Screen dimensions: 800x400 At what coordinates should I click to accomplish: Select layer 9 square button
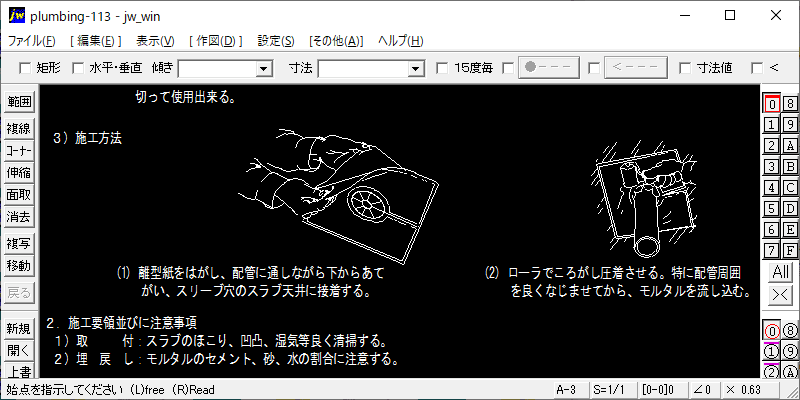790,124
